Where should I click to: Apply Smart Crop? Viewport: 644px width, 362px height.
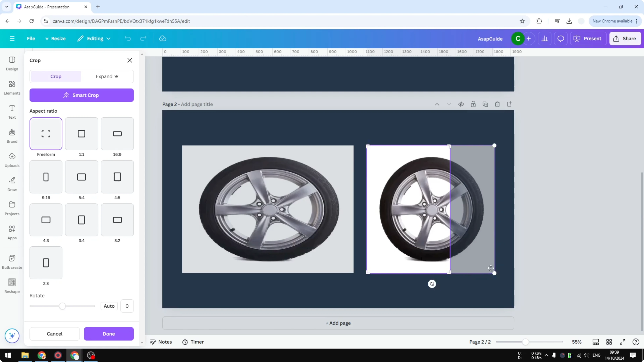point(82,95)
